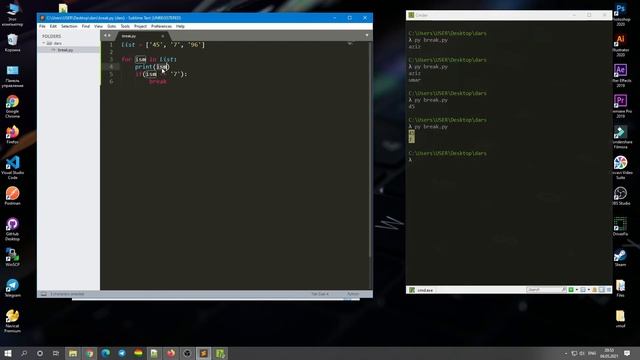
Task: Click the taskbar clock and date
Action: (x=609, y=353)
